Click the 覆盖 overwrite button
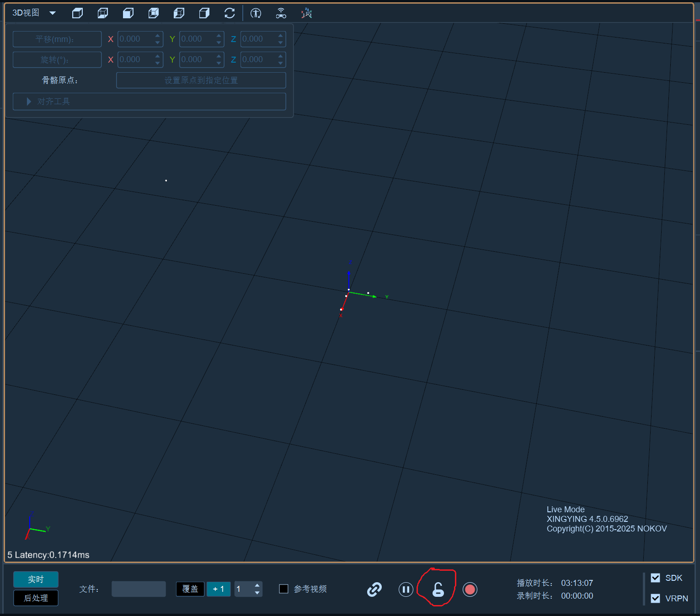Screen dimensions: 700x616 tap(190, 589)
